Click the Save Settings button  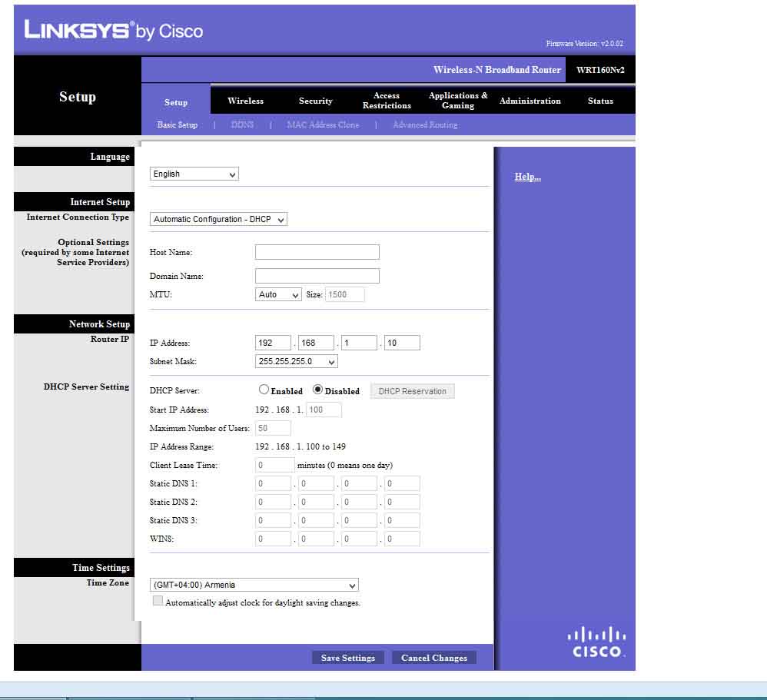348,658
